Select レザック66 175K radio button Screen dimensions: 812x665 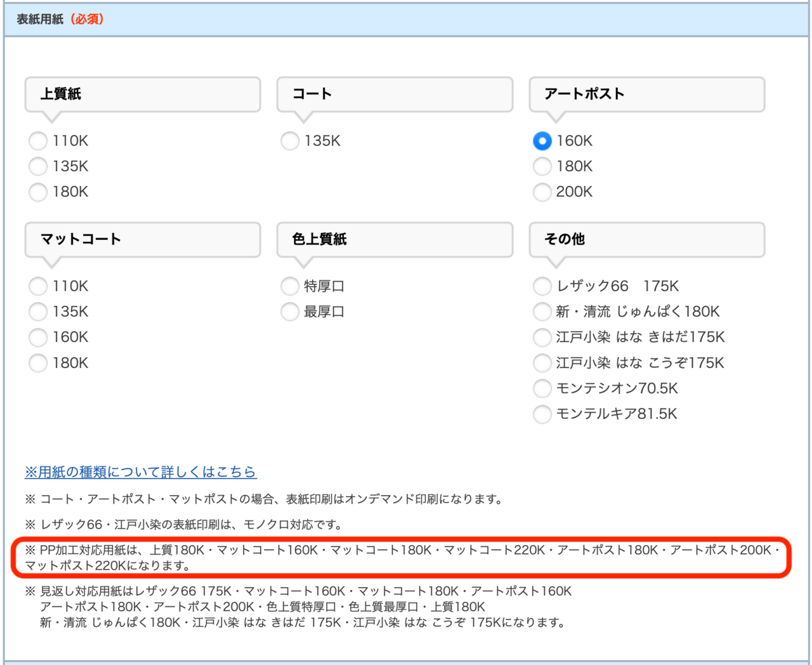coord(542,286)
